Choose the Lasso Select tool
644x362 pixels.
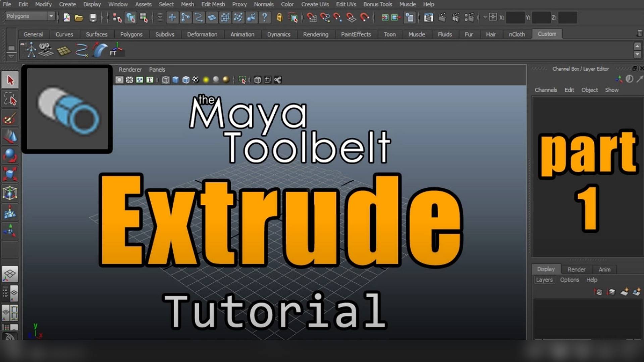10,100
